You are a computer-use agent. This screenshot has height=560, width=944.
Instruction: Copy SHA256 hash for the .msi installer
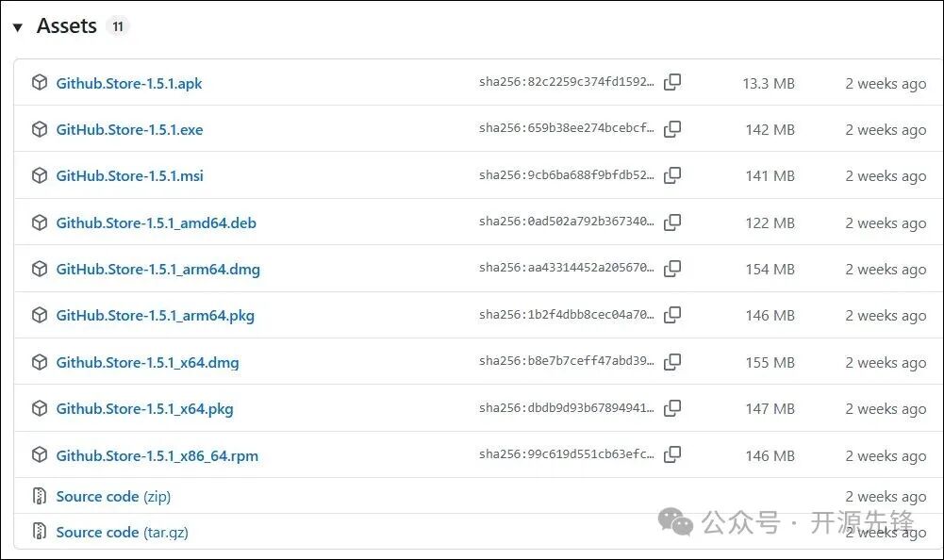pyautogui.click(x=672, y=175)
